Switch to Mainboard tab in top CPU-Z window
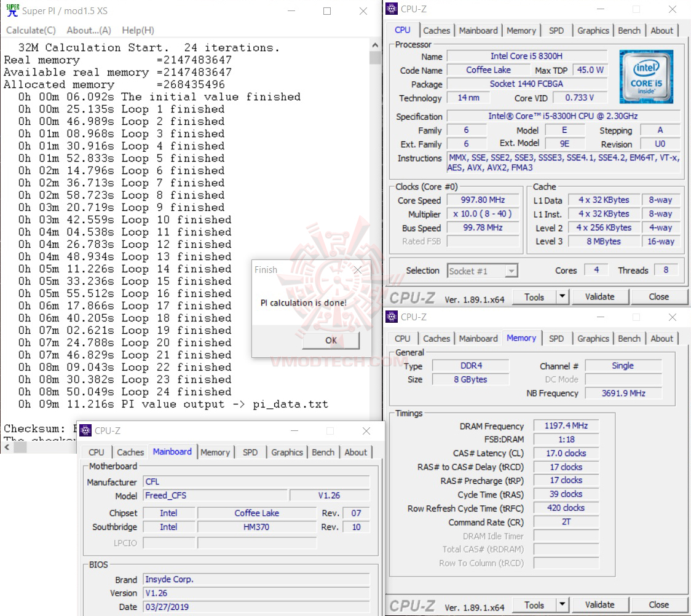Viewport: 691px width, 616px height. 478,30
